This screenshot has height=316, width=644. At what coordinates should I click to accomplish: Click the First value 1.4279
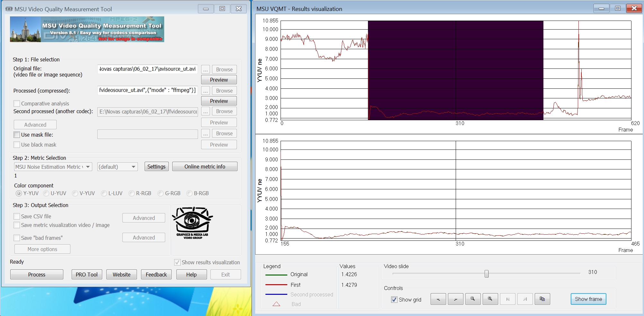[x=349, y=285]
